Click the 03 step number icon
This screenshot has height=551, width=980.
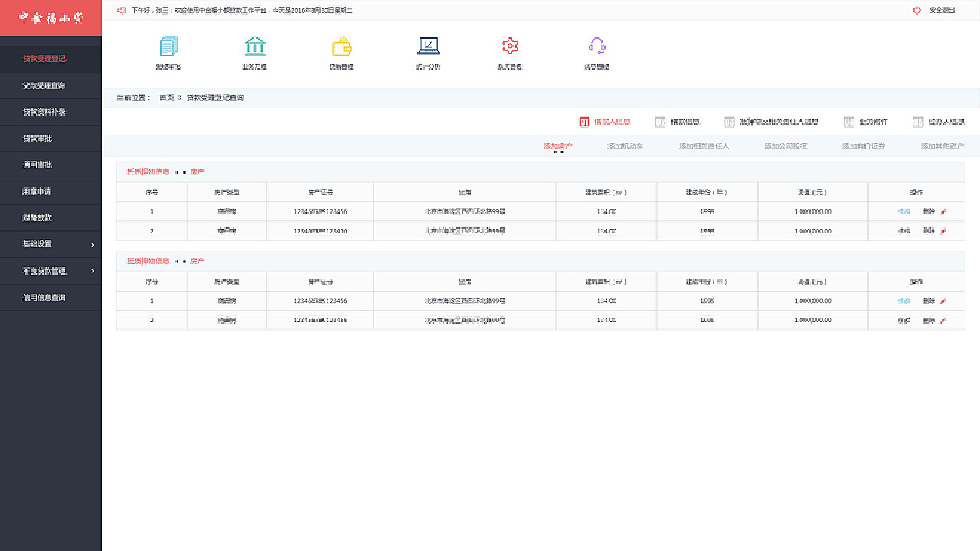tap(730, 122)
